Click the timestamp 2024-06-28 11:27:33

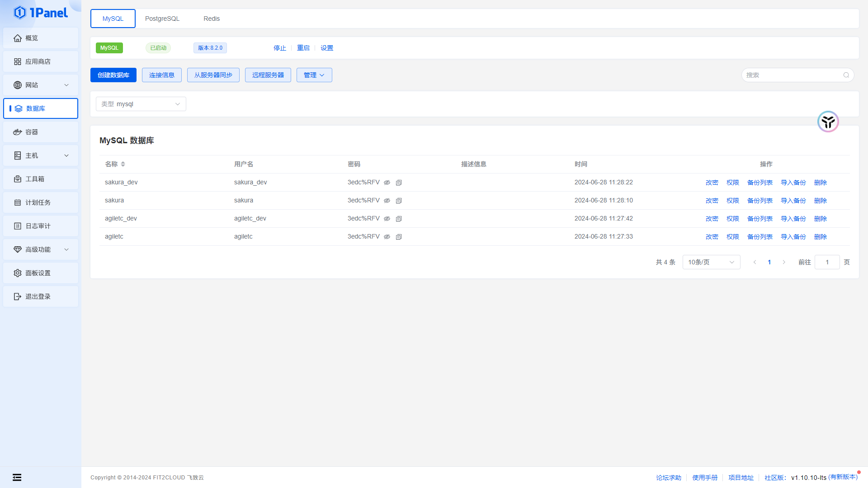tap(604, 236)
